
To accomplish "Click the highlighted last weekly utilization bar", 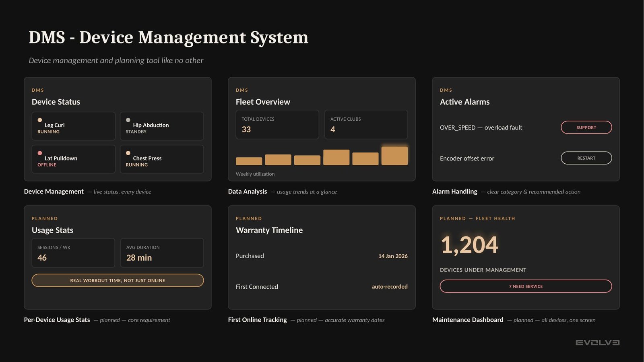I will pos(394,156).
